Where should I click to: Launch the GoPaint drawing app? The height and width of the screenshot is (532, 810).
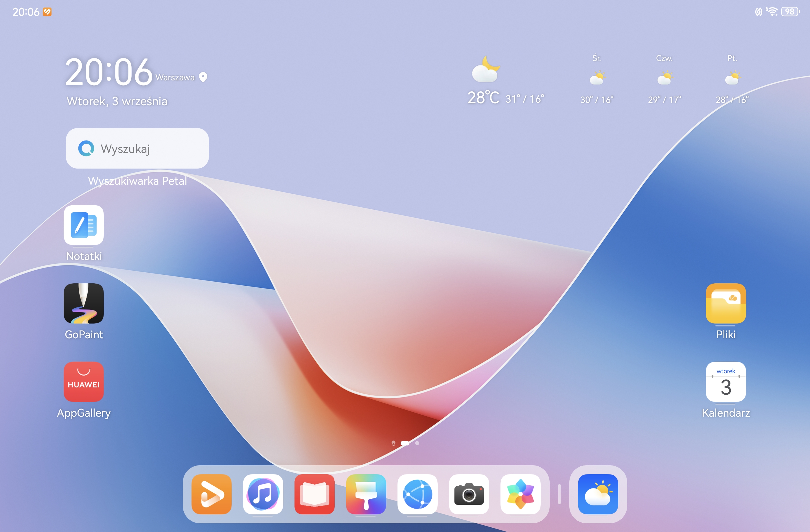84,303
